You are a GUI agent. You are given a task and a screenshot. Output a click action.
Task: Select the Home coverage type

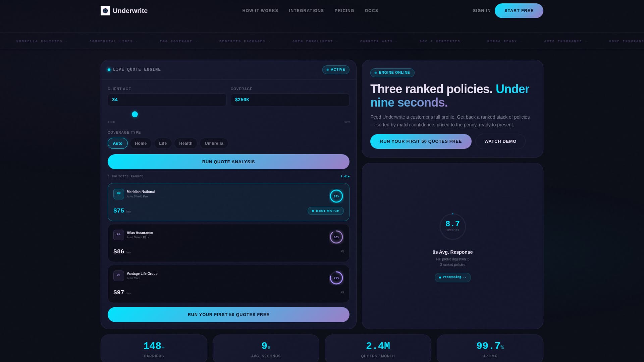click(x=141, y=143)
